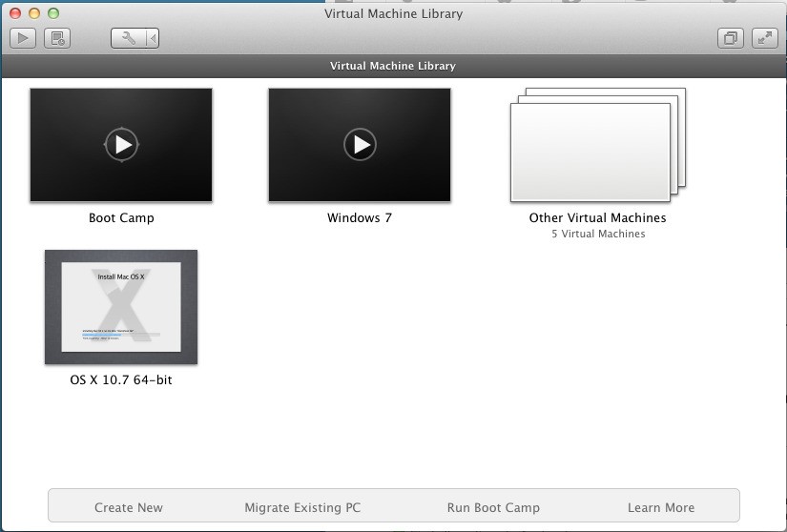Click the Start Up play toolbar button

(23, 38)
